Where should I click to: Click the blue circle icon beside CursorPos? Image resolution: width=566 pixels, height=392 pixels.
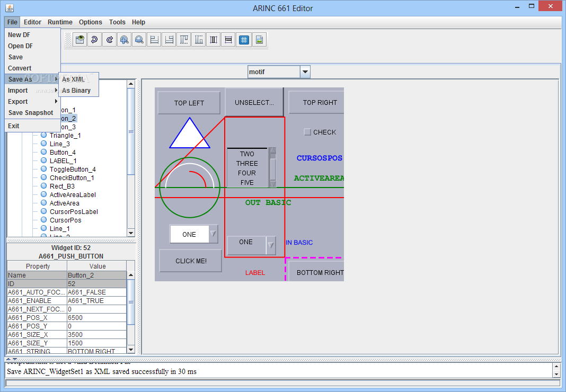click(43, 219)
